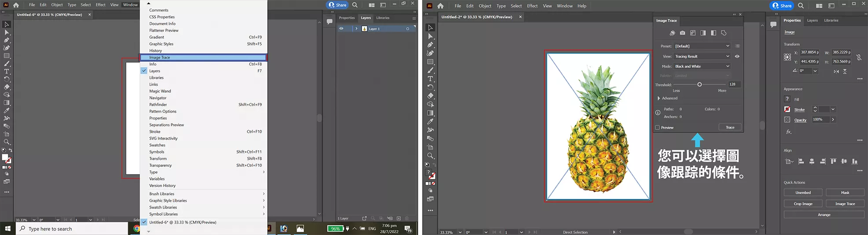Image resolution: width=868 pixels, height=235 pixels.
Task: Click High Color camera preset icon
Action: pos(682,33)
